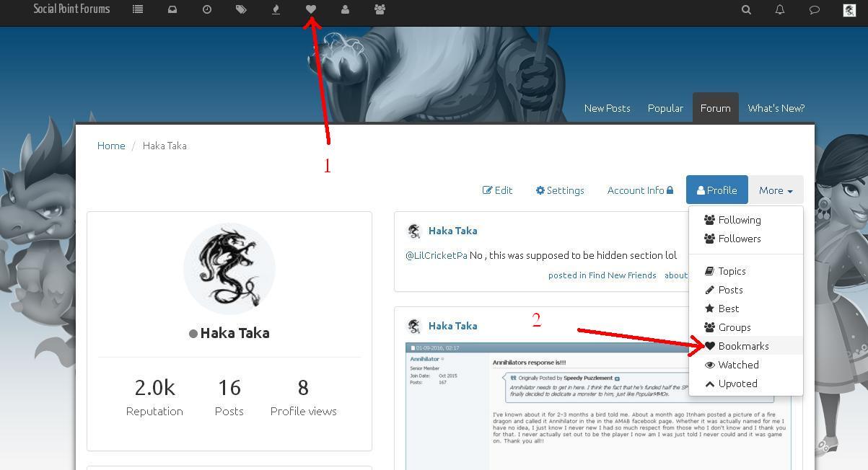868x470 pixels.
Task: Click small avatar on first post
Action: 414,231
